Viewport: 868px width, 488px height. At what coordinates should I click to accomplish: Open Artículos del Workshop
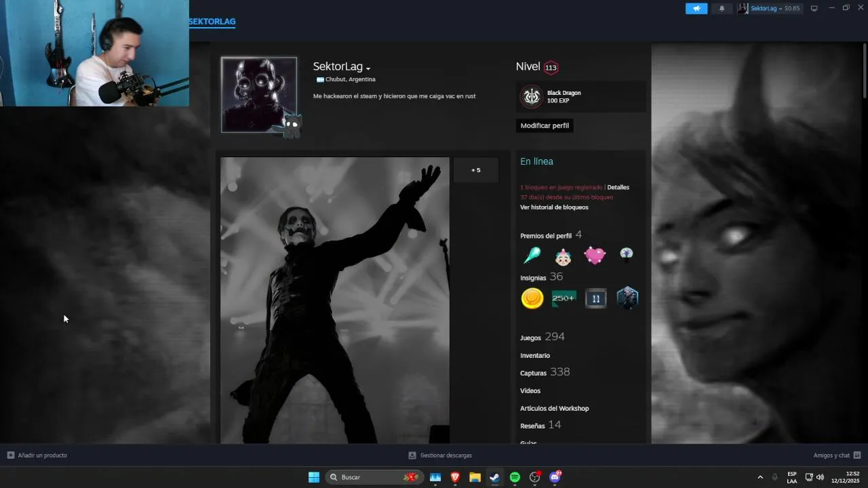tap(554, 409)
